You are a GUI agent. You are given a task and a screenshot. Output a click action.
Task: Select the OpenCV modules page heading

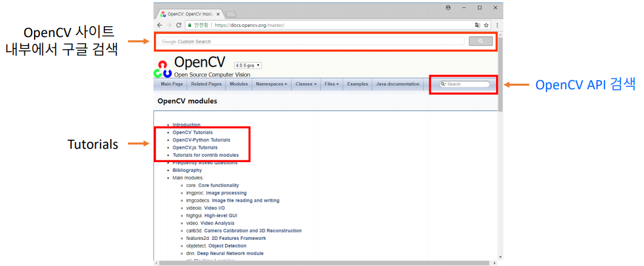pos(187,101)
